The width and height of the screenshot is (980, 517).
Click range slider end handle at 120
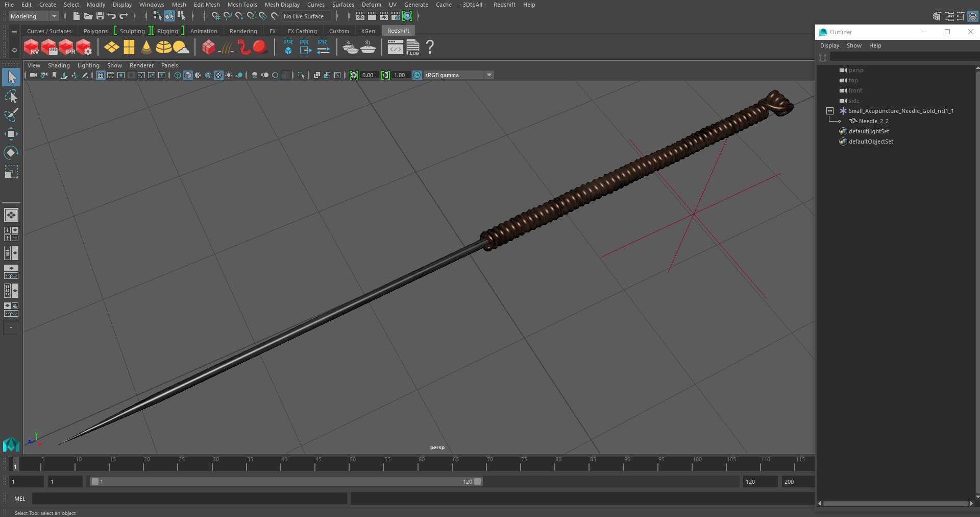478,482
